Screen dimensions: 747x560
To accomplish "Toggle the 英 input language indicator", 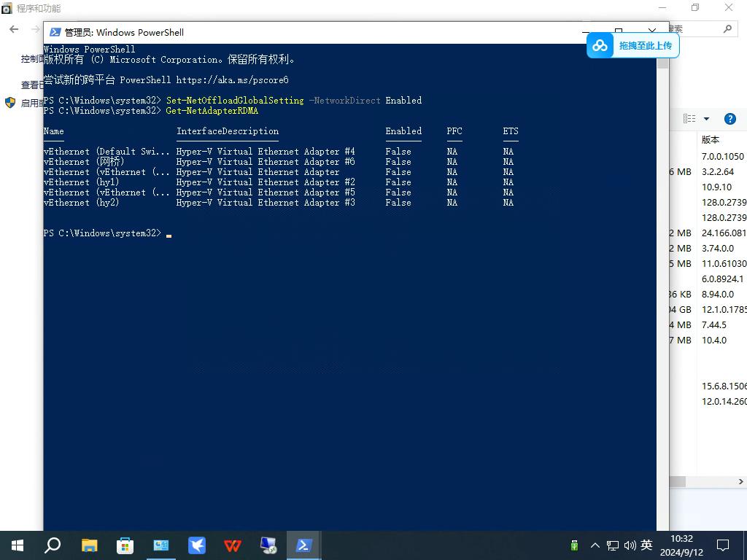I will tap(646, 545).
